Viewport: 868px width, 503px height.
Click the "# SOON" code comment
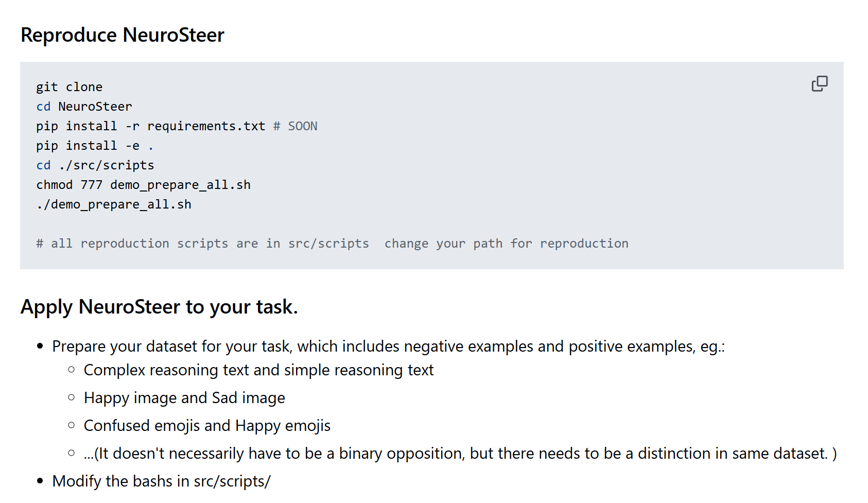296,126
